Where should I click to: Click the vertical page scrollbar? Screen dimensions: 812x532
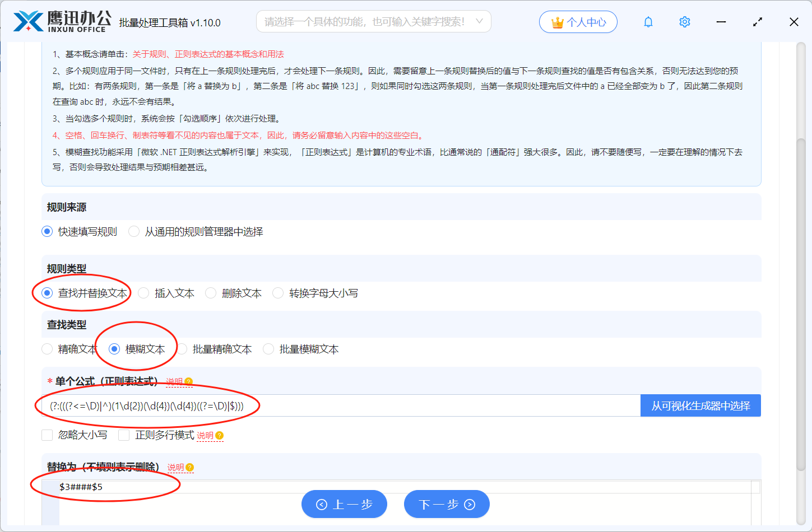tap(801, 305)
